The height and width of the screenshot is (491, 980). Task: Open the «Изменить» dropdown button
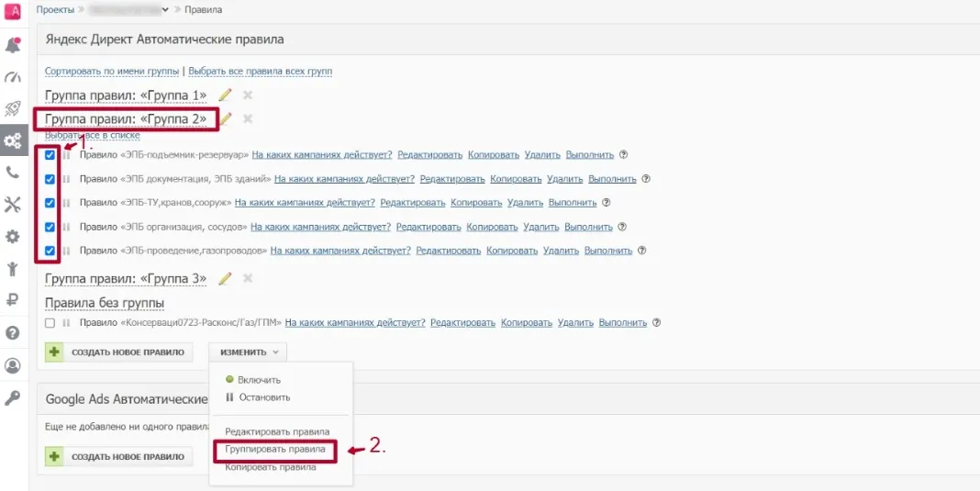pos(248,352)
